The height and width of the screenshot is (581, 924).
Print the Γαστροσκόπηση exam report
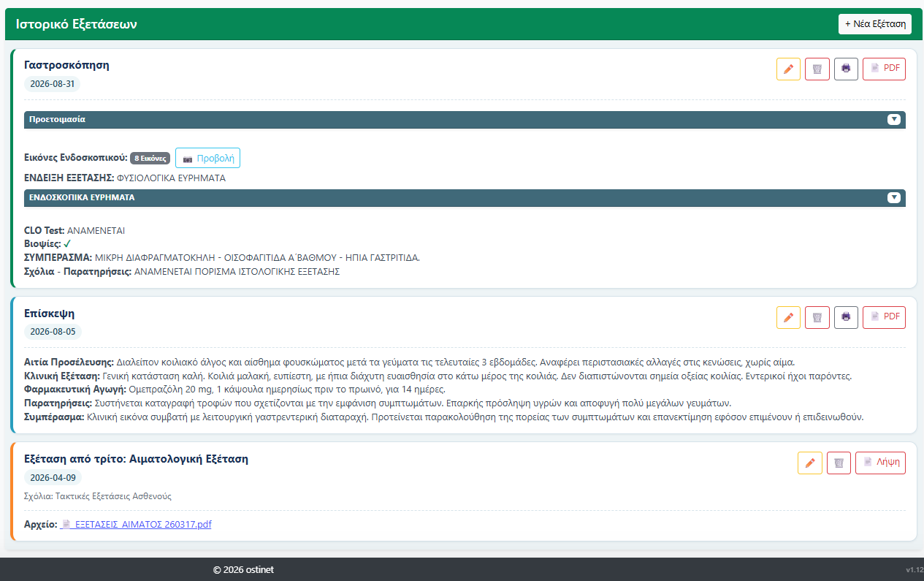(846, 69)
